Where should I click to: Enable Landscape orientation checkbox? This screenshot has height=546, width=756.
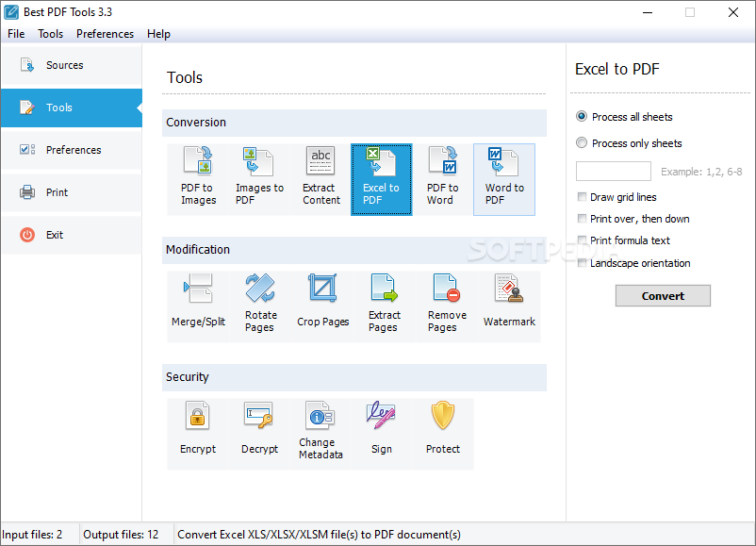pos(633,263)
